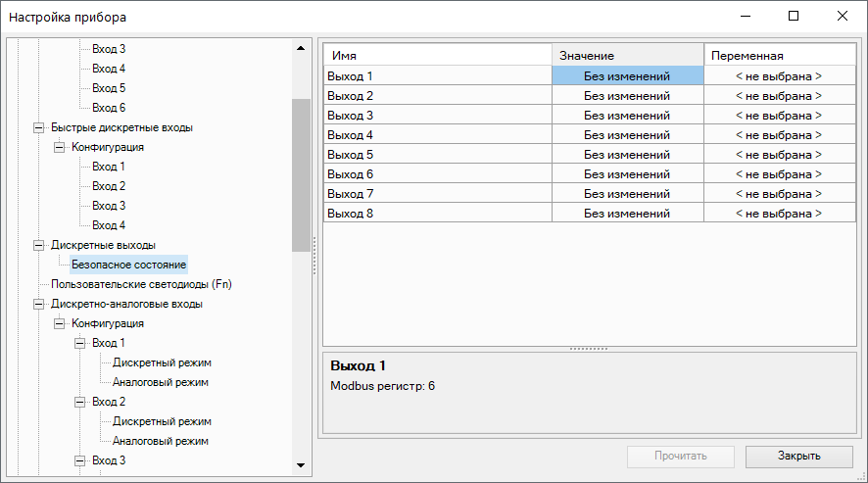This screenshot has height=483, width=868.
Task: Click the Переменная cell for Выход 2
Action: [778, 95]
